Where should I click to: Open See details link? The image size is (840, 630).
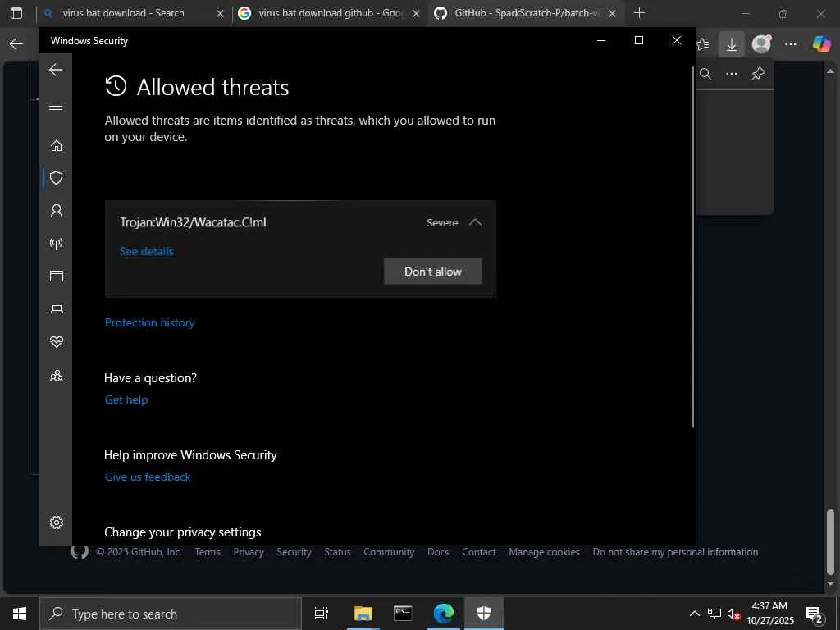coord(146,251)
